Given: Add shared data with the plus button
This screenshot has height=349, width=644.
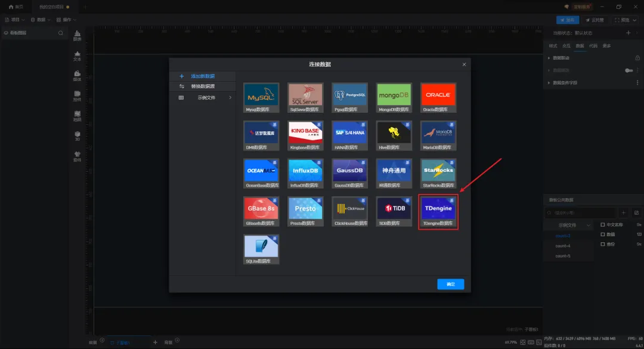Looking at the screenshot, I should (624, 212).
